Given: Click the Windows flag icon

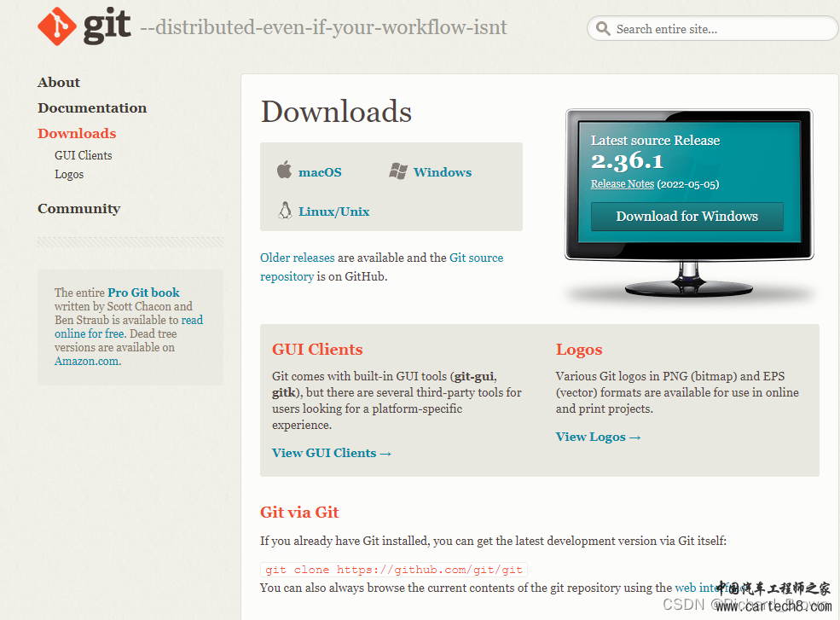Looking at the screenshot, I should click(x=398, y=171).
